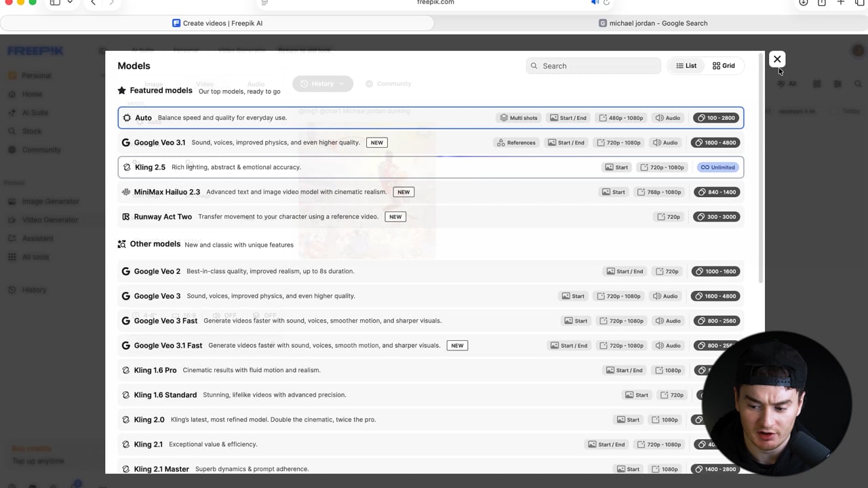Pick MiniMax Hailuo 2.3 model
Viewport: 868px width, 488px height.
tap(431, 192)
